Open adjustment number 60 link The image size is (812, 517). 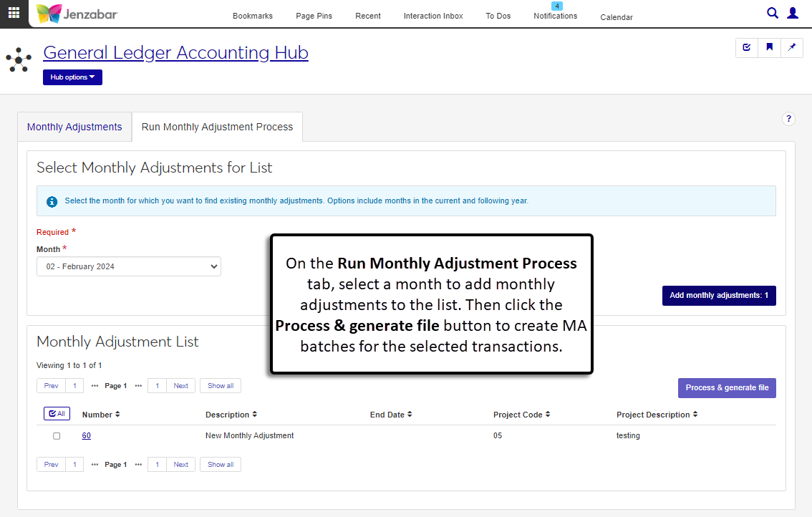87,436
